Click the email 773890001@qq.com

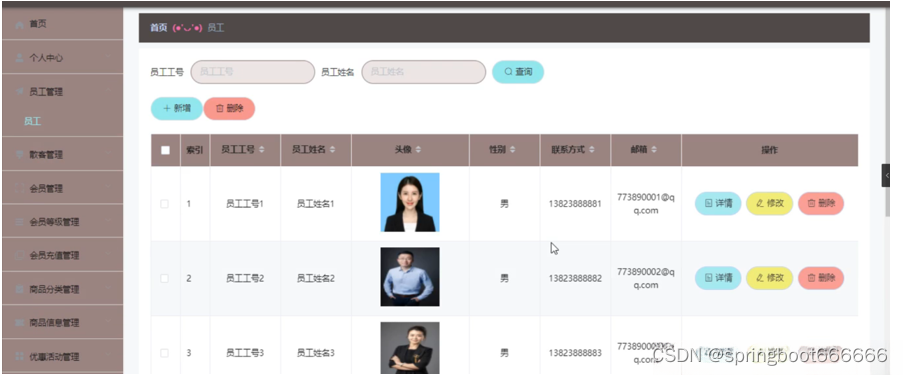point(646,204)
